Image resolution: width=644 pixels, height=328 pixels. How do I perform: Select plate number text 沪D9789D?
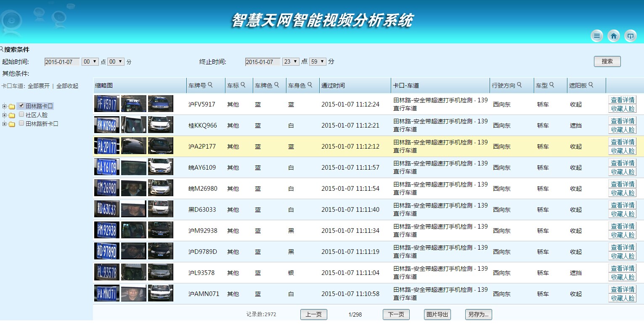203,252
